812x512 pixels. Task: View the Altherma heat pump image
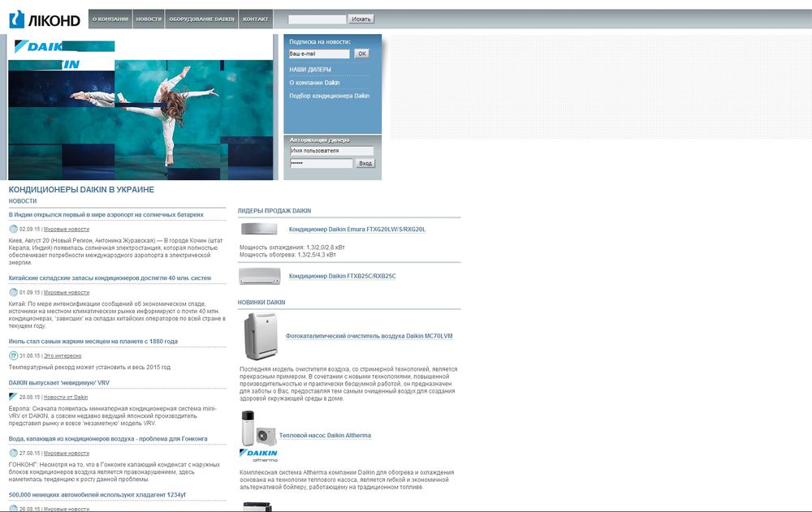coord(259,428)
